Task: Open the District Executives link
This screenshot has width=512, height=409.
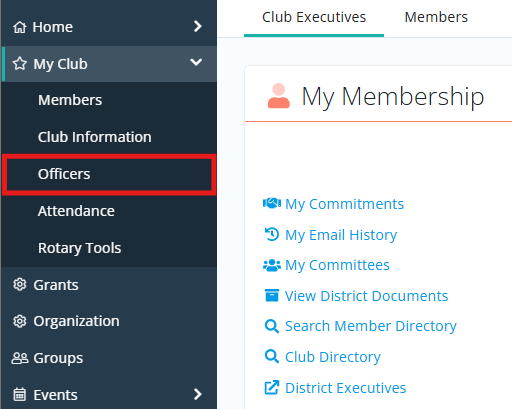Action: click(346, 388)
